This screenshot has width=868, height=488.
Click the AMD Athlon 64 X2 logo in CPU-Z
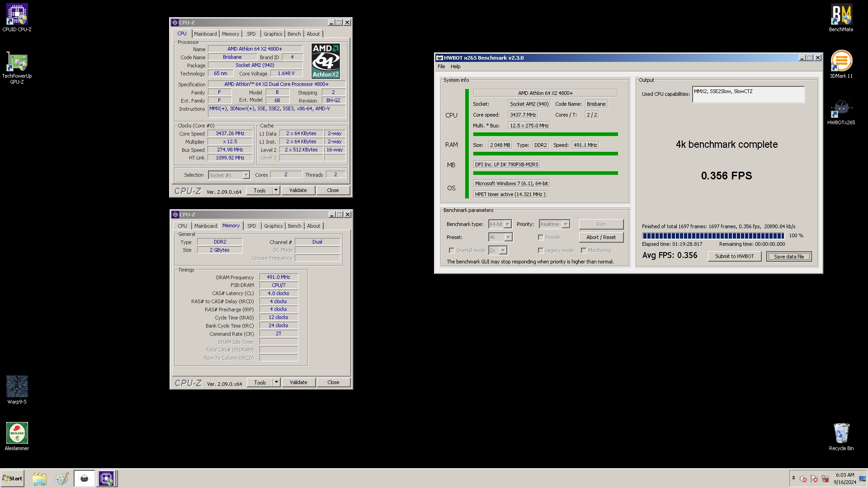click(x=325, y=61)
